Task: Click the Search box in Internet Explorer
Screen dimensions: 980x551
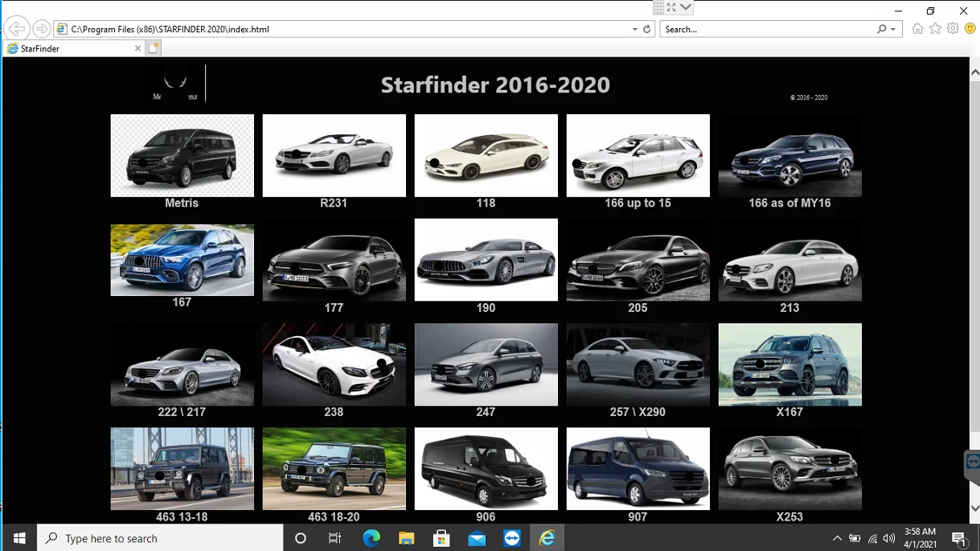Action: (767, 29)
